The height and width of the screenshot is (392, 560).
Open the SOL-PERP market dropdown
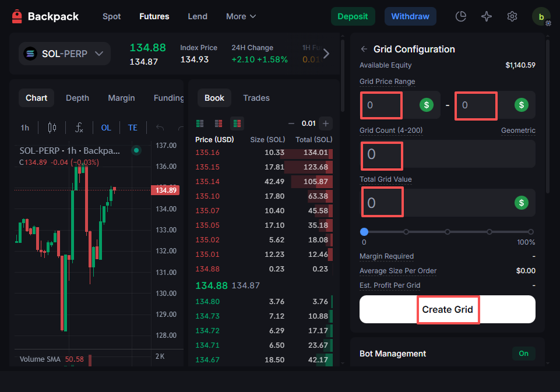point(64,54)
